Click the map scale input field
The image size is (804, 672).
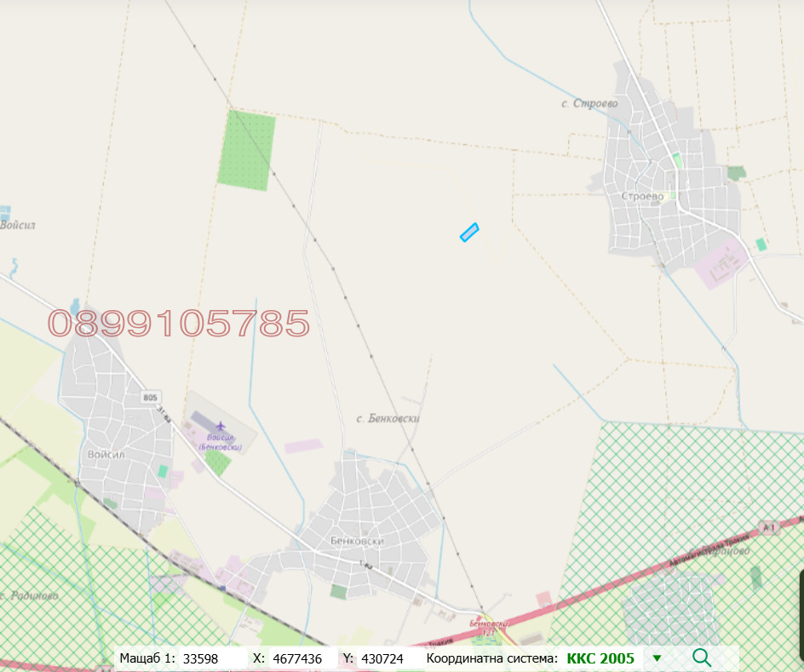coord(213,658)
